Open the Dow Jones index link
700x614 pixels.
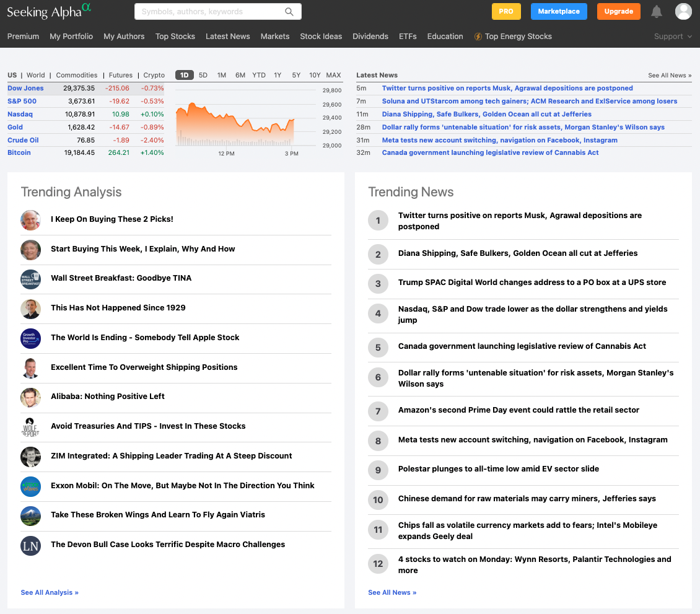pos(25,89)
